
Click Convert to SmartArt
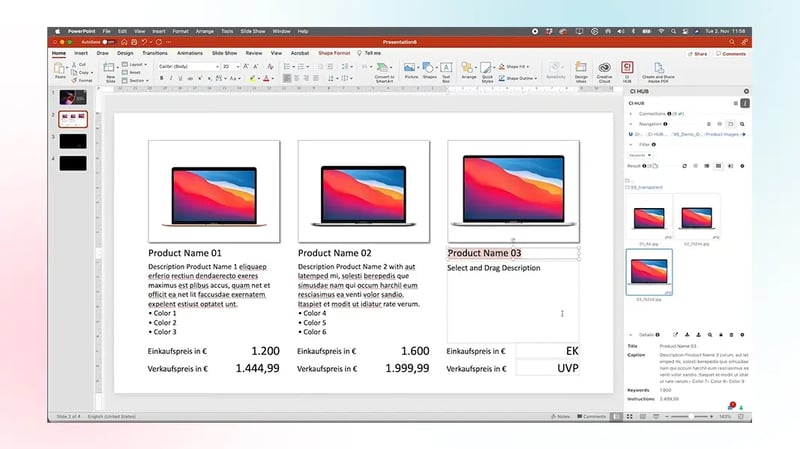(x=384, y=71)
